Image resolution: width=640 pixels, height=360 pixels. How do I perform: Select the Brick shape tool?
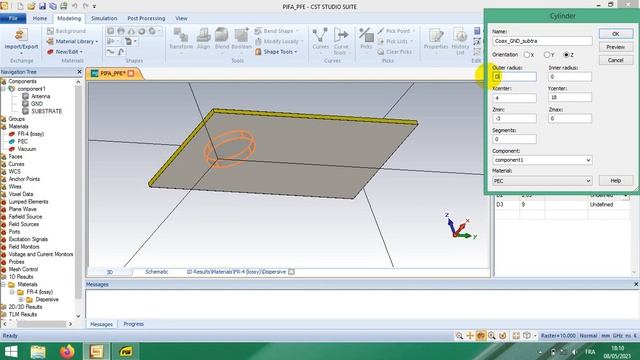(x=111, y=31)
